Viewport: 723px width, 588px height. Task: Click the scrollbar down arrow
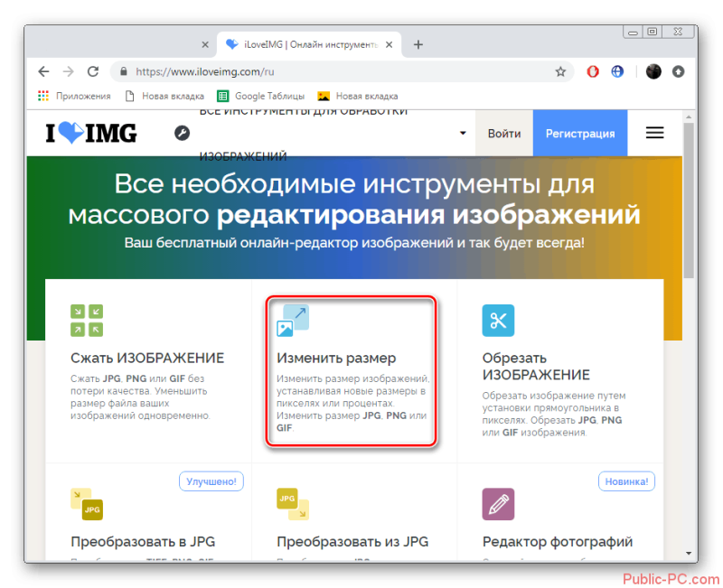[689, 554]
